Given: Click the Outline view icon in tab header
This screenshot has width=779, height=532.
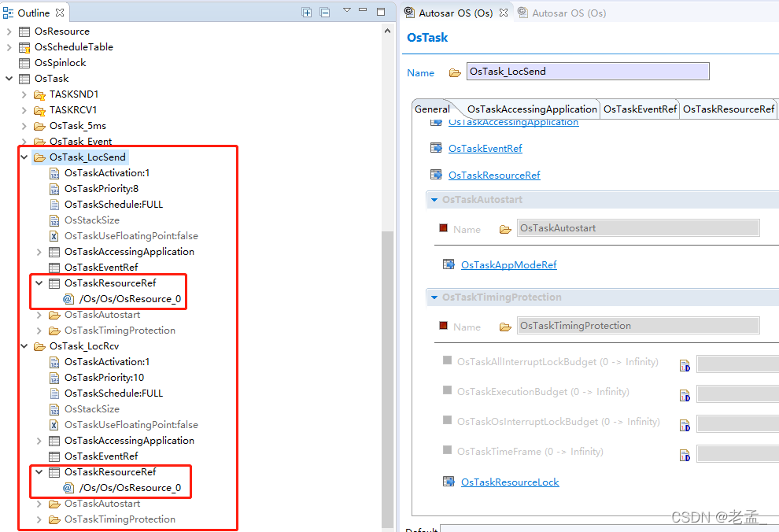Looking at the screenshot, I should (x=9, y=13).
